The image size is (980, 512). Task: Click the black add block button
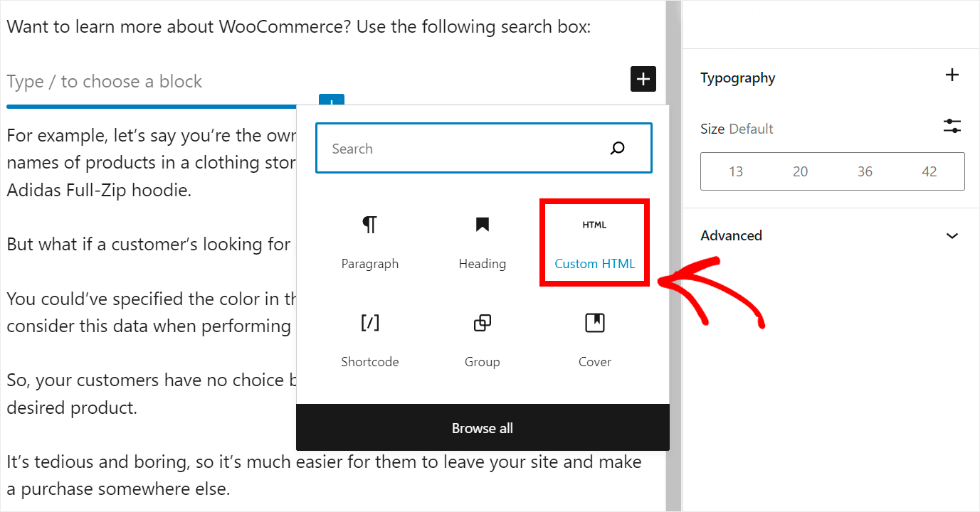pos(643,79)
